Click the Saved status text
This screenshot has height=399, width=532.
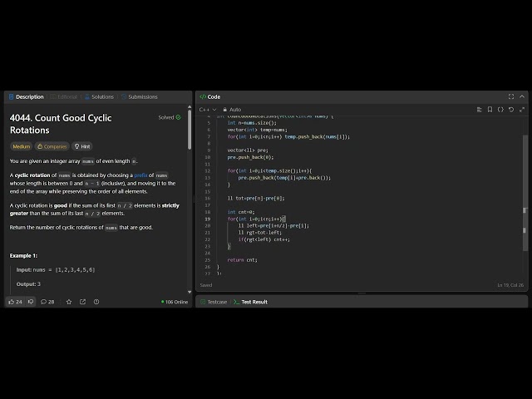click(x=206, y=285)
